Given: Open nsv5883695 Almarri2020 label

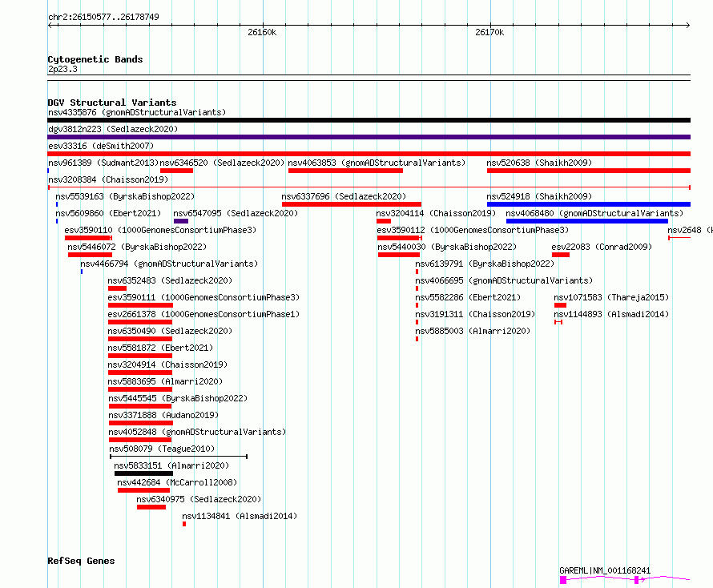Looking at the screenshot, I should 166,381.
